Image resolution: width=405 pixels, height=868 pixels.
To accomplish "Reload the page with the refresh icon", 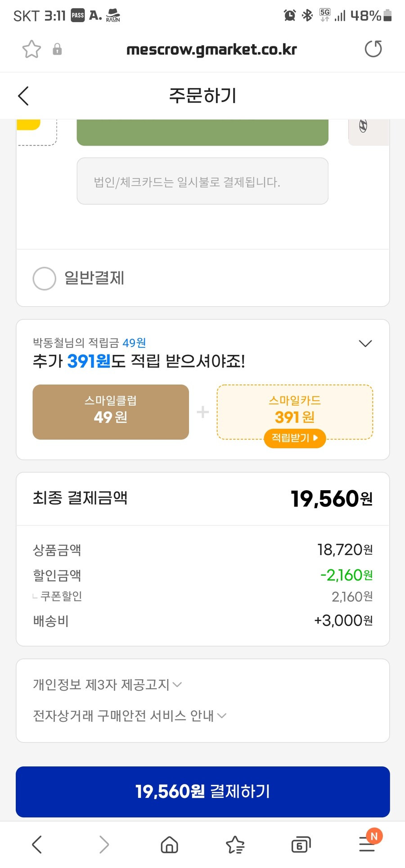I will click(373, 49).
